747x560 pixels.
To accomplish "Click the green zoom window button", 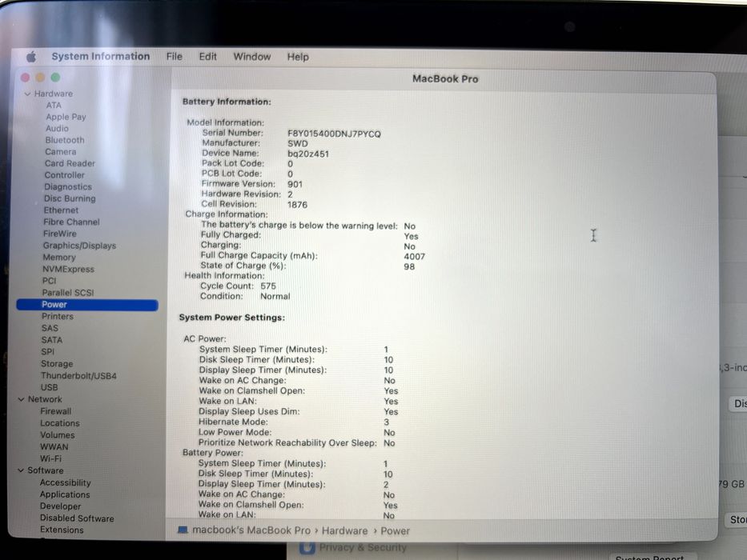I will pos(56,77).
